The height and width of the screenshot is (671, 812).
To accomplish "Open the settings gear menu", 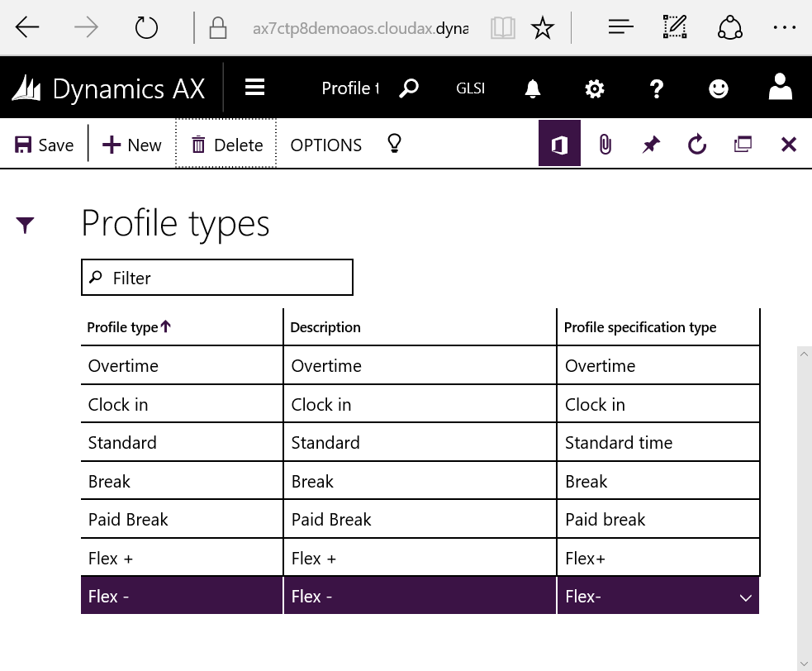I will click(594, 88).
